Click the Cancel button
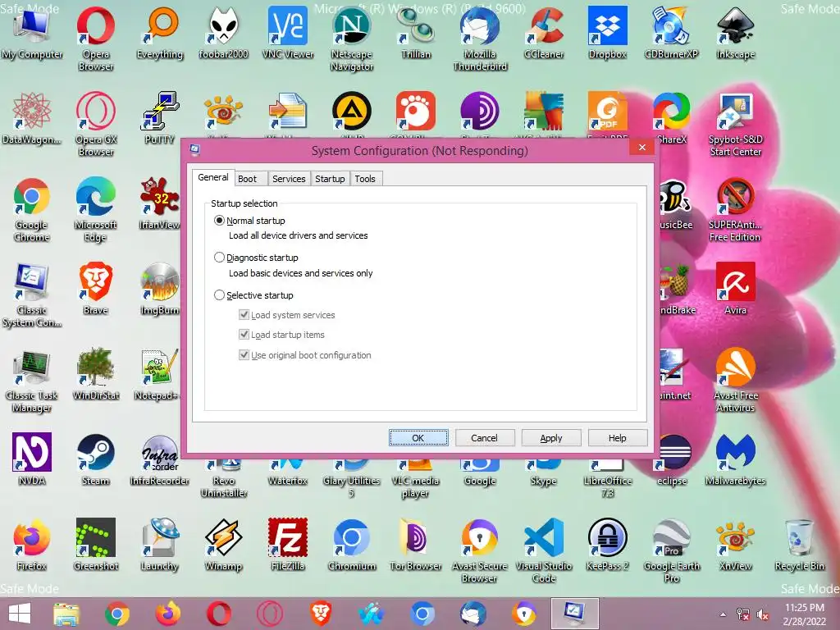Image resolution: width=840 pixels, height=630 pixels. [x=484, y=438]
